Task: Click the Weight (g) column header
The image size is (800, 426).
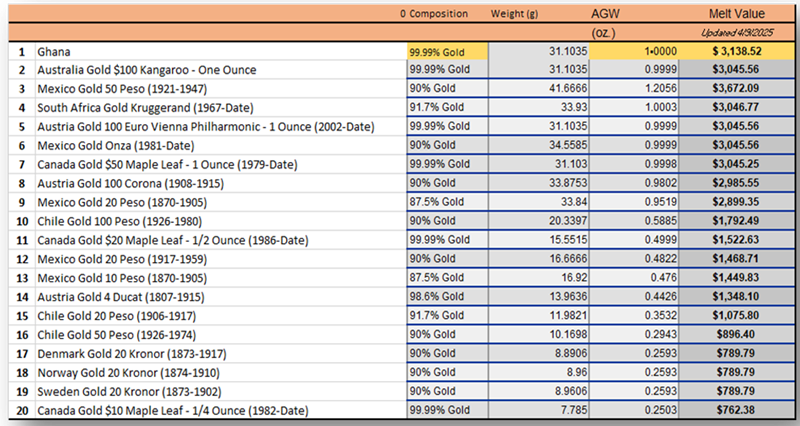Action: (x=514, y=14)
